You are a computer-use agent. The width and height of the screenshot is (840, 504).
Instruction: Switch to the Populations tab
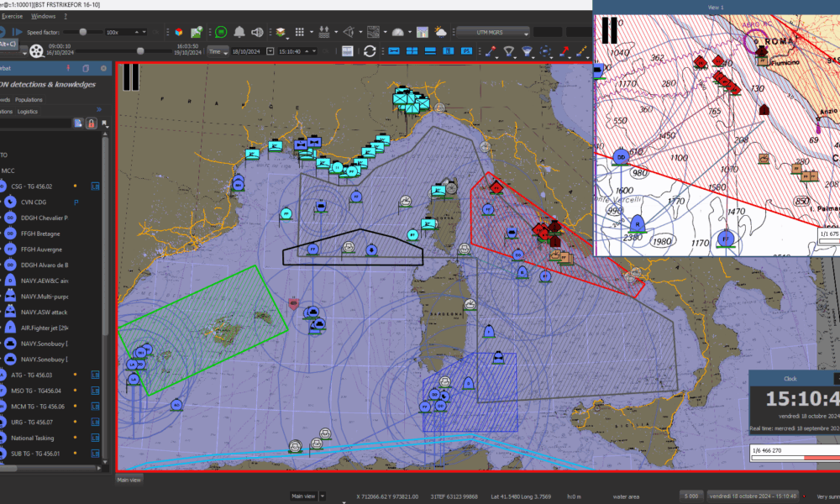(x=29, y=100)
